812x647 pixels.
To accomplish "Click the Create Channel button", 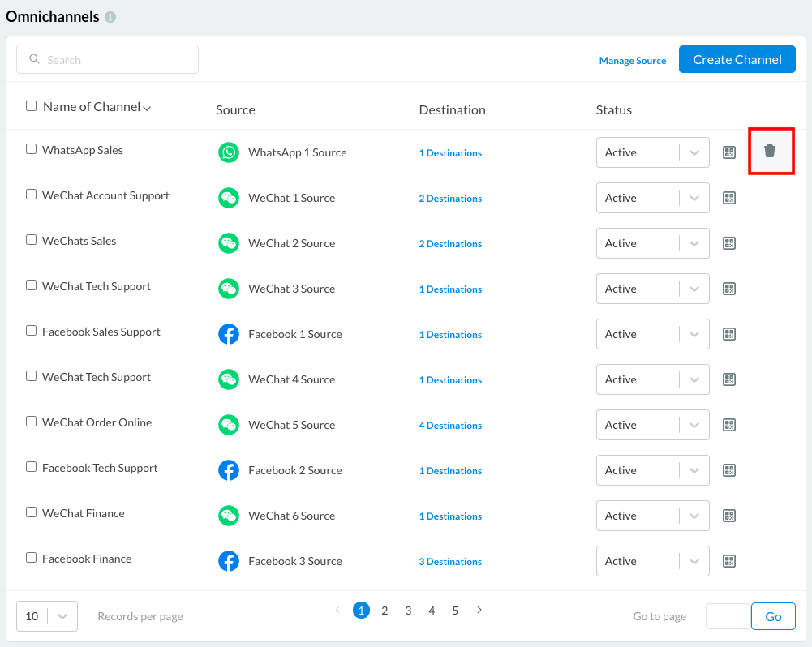I will [x=737, y=59].
